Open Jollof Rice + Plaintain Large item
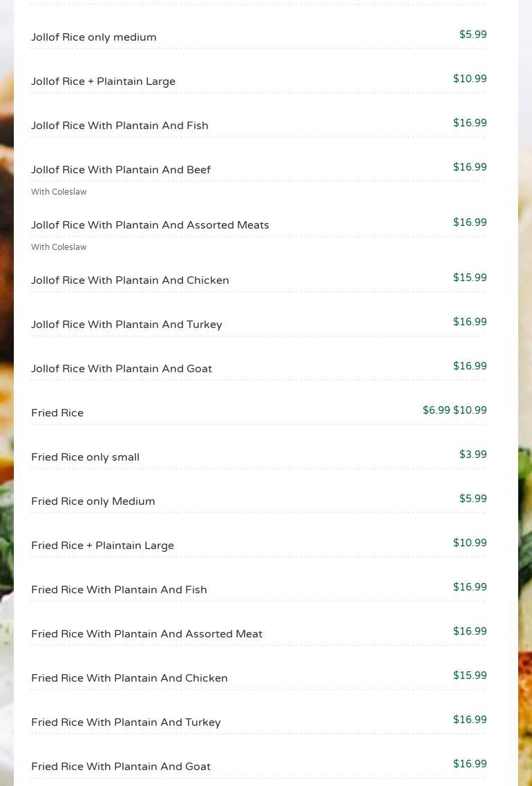 pyautogui.click(x=104, y=82)
